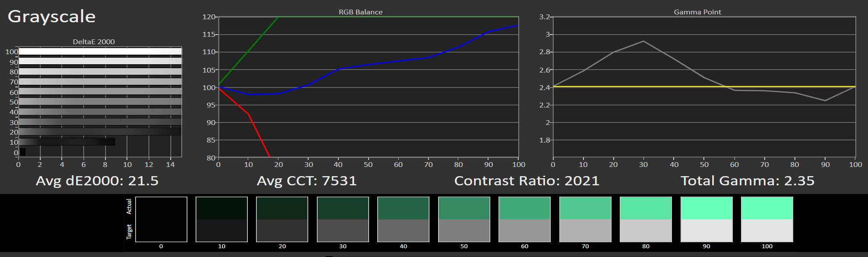Click the Total Gamma 2.35 readout

point(747,181)
